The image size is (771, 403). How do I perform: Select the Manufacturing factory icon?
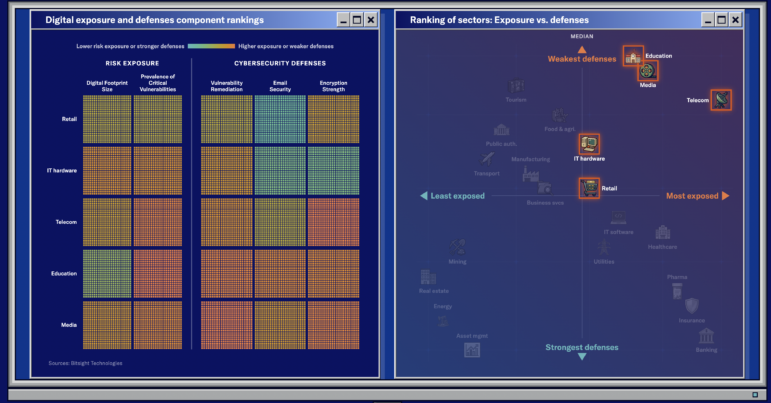pyautogui.click(x=531, y=174)
